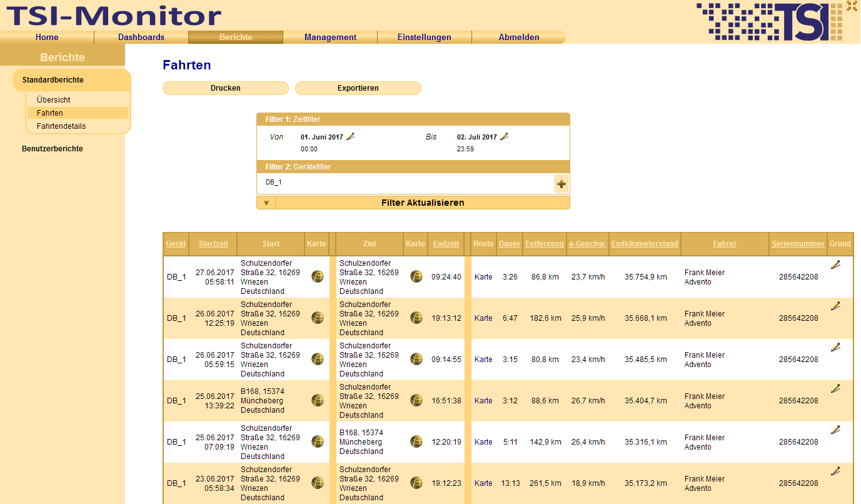861x504 pixels.
Task: Edit trip reason for 25.06.2017 07:09:19 row
Action: tap(835, 430)
